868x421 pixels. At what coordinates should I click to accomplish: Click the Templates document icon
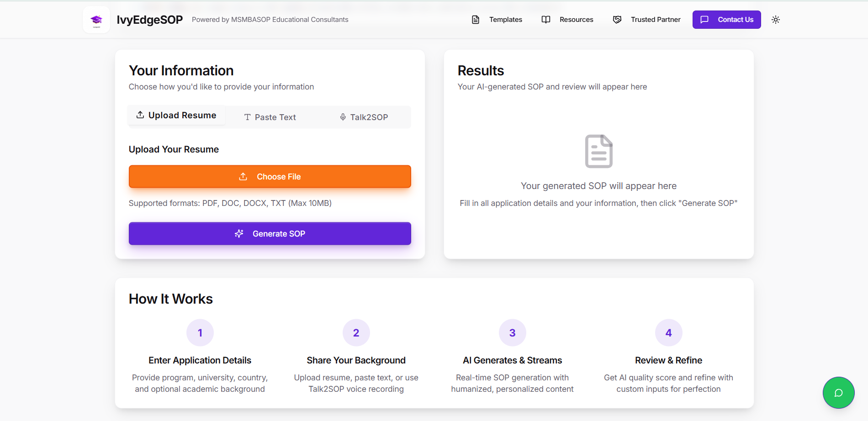coord(476,20)
